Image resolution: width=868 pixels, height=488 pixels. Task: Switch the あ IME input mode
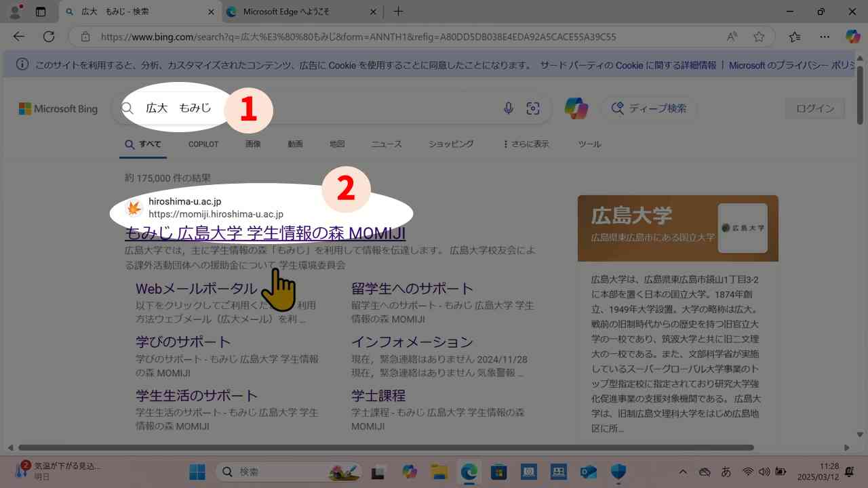[x=726, y=472]
